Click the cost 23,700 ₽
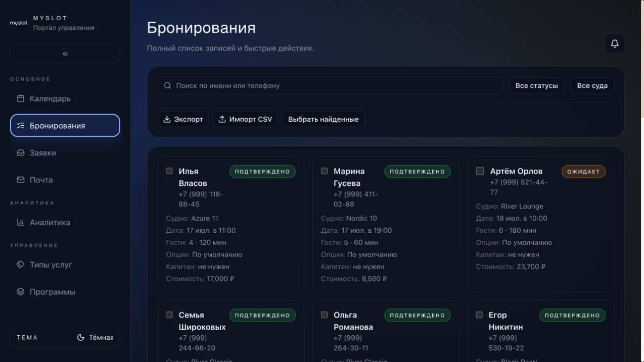Image resolution: width=644 pixels, height=362 pixels. (x=531, y=267)
